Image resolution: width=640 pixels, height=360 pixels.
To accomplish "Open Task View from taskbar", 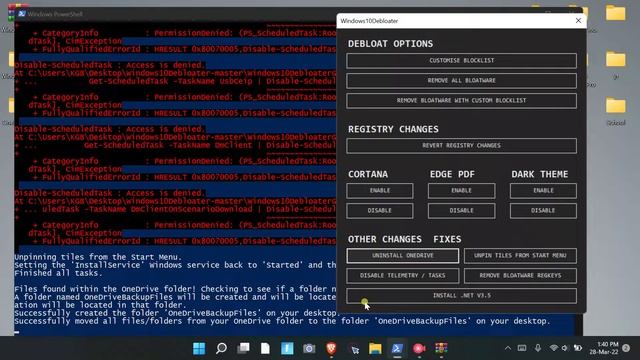I will tap(244, 348).
